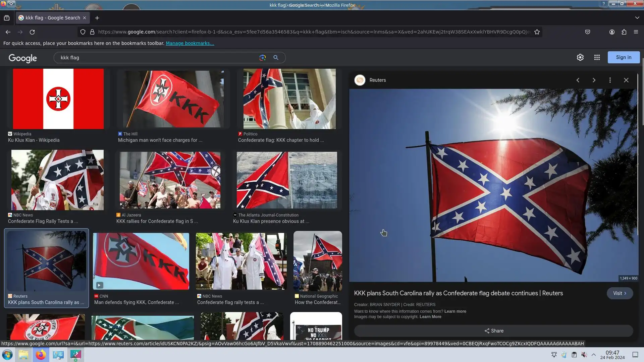Image resolution: width=644 pixels, height=362 pixels.
Task: Open three-dot more options in image panel
Action: click(x=610, y=80)
